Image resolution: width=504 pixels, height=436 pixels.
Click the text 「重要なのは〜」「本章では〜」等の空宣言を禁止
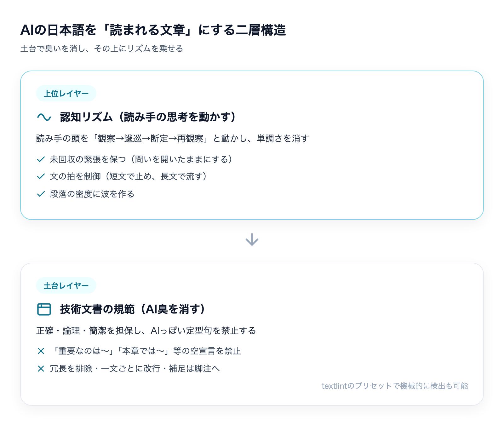(x=146, y=351)
